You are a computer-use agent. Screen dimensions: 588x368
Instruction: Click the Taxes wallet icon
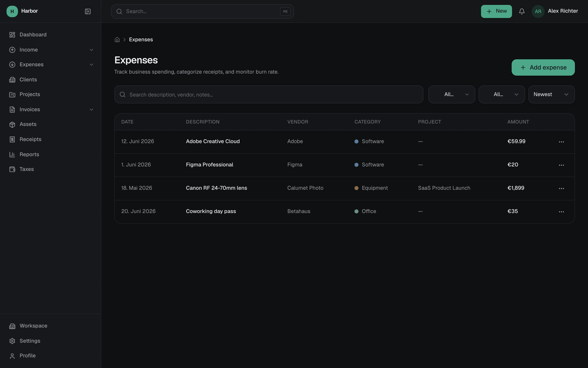click(x=12, y=169)
